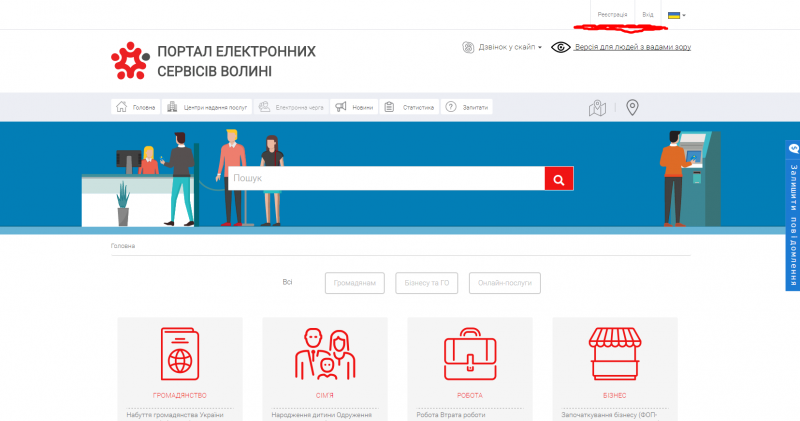Open the Ukrainian flag language dropdown
This screenshot has height=421, width=800.
coord(677,15)
